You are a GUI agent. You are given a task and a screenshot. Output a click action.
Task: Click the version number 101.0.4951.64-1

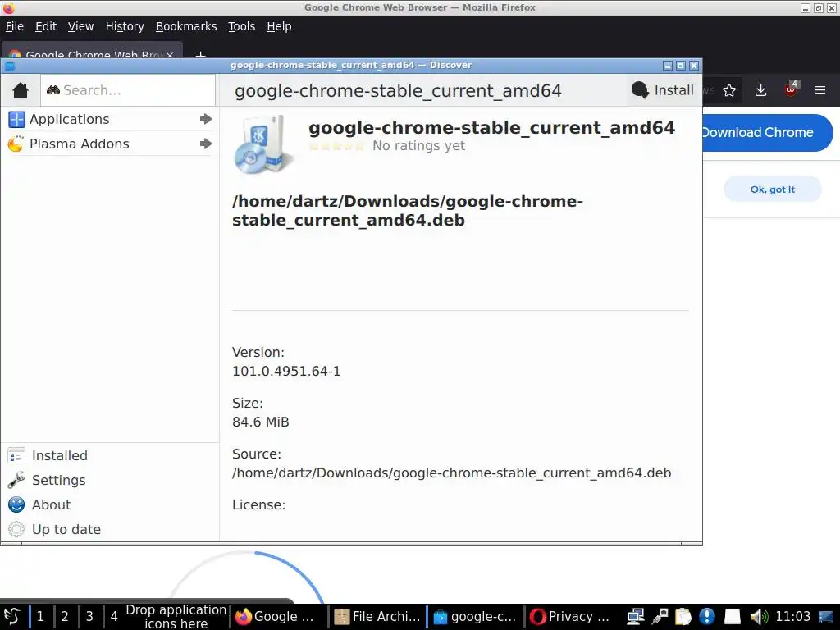[x=286, y=372]
